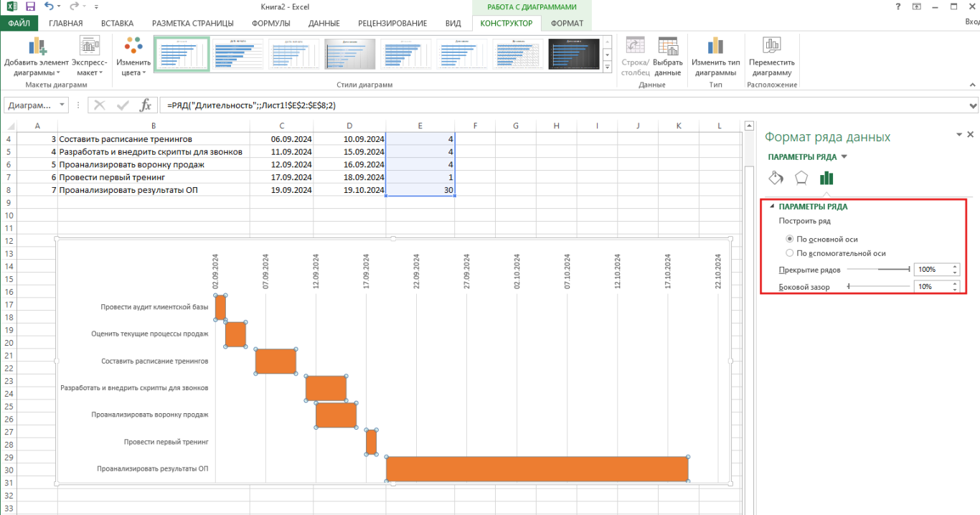Open the ВСТАВКА ribbon tab
The image size is (980, 515).
[x=117, y=23]
